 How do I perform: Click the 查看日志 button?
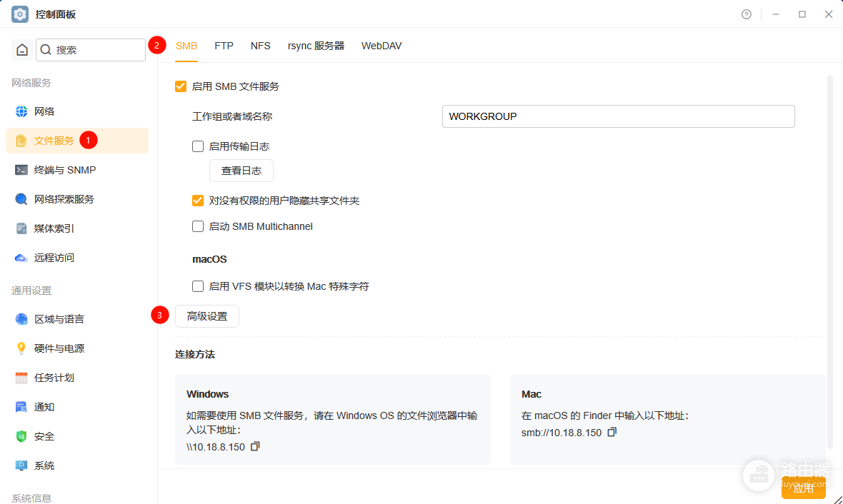click(241, 171)
